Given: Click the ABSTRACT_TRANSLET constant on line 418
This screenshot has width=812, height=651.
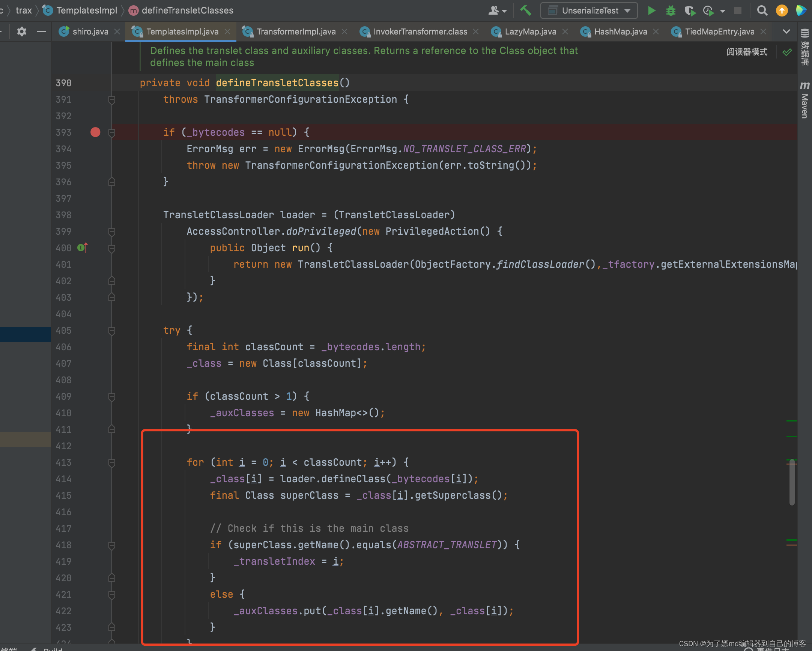Looking at the screenshot, I should click(447, 545).
